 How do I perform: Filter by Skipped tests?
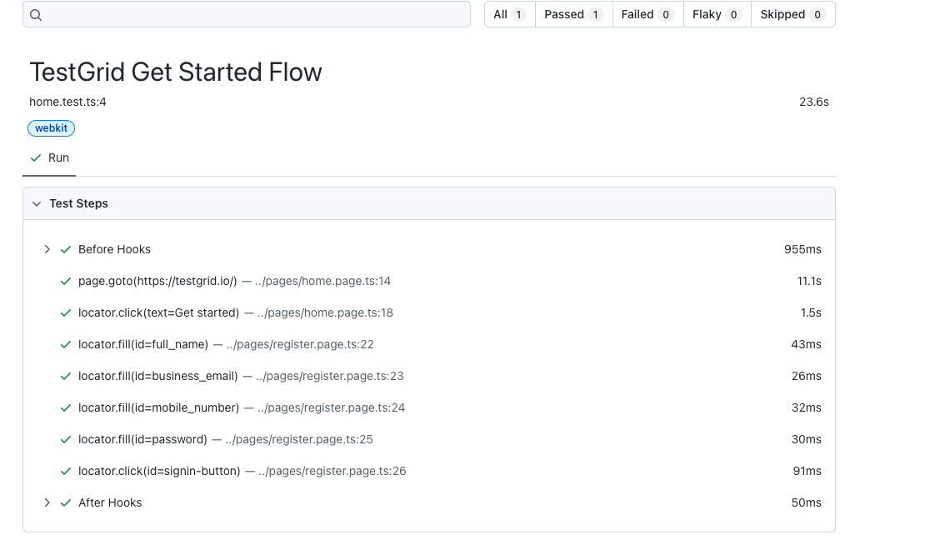[792, 14]
